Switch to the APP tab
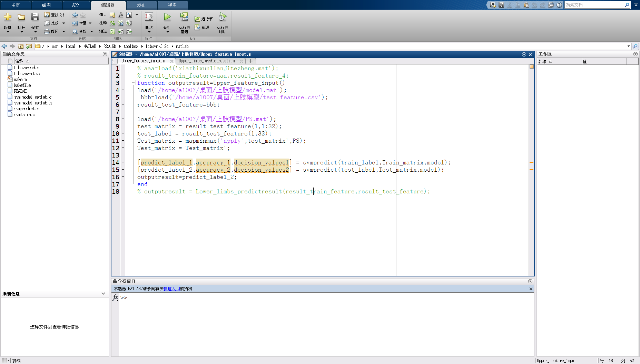The image size is (640, 364). (76, 5)
